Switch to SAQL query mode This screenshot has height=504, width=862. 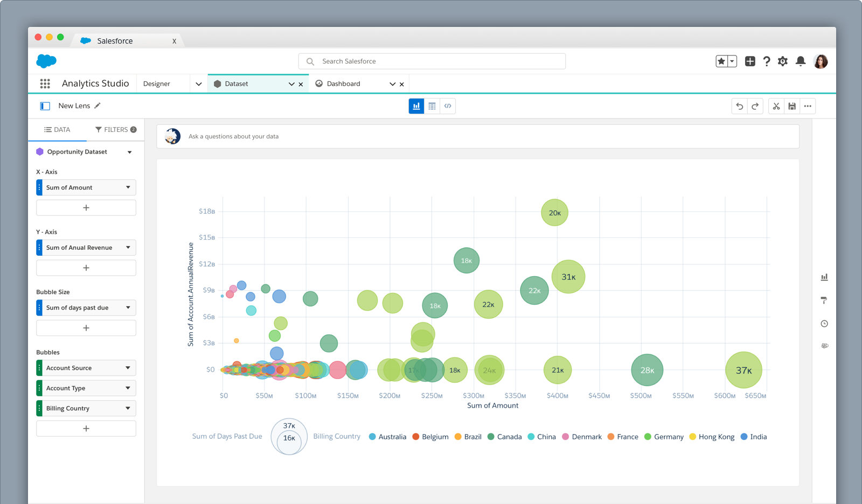pos(448,106)
